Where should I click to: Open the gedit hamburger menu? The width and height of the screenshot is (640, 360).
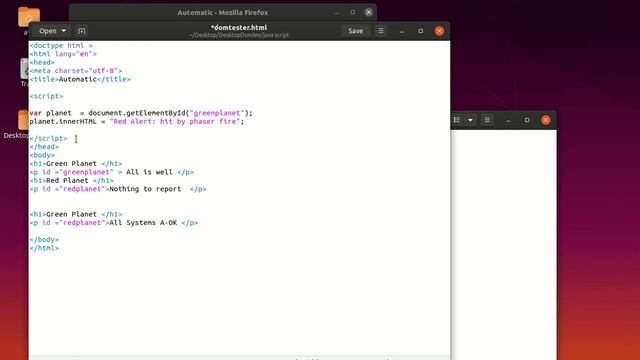pos(380,31)
